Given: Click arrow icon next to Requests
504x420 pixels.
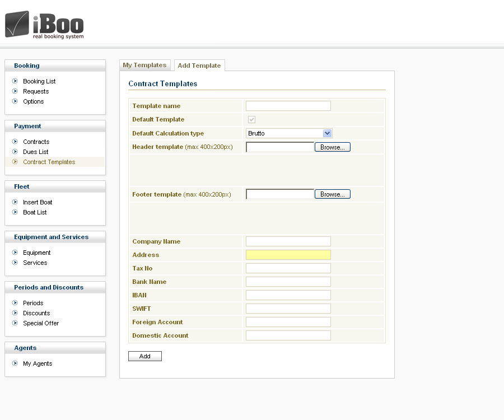Looking at the screenshot, I should pos(15,91).
